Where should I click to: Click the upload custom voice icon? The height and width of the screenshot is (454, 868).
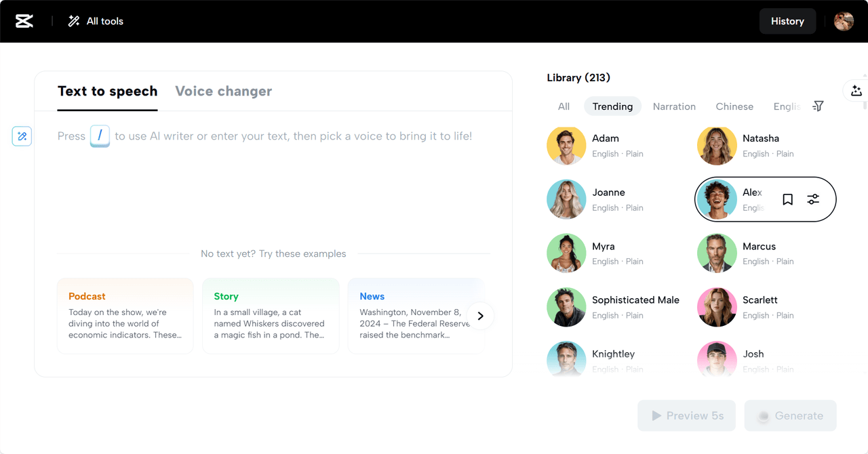tap(856, 91)
